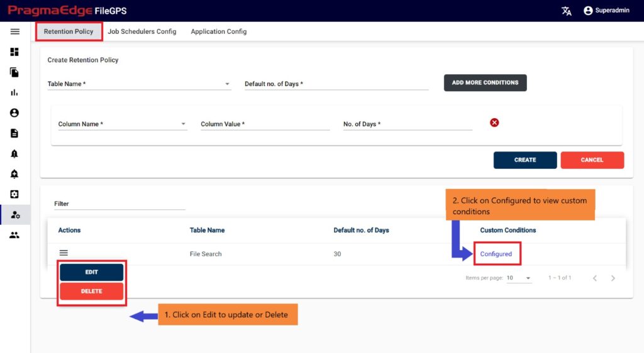The image size is (644, 353).
Task: Open the Items per page dropdown
Action: pos(519,278)
